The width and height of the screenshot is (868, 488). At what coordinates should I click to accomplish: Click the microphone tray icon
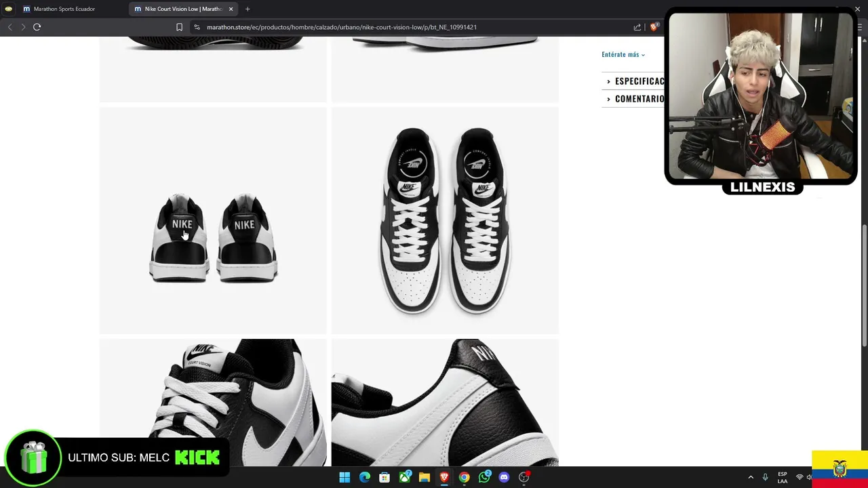point(766,477)
